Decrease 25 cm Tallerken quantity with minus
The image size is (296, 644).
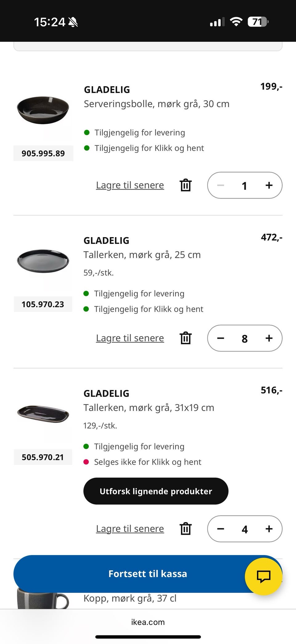click(x=220, y=338)
